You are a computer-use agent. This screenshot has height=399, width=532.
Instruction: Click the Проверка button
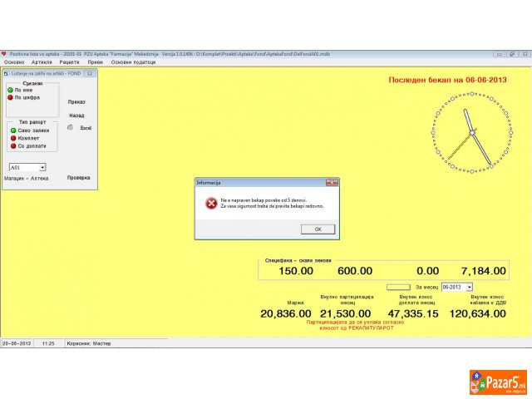tap(78, 177)
